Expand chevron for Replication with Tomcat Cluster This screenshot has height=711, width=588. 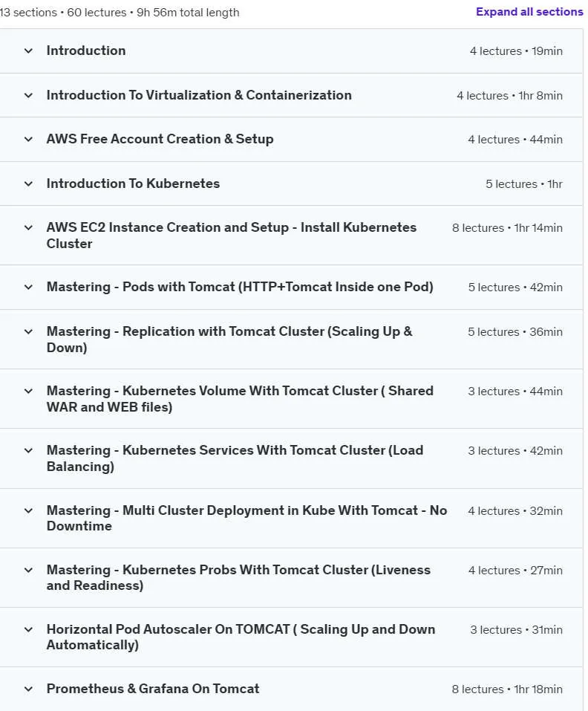(28, 331)
